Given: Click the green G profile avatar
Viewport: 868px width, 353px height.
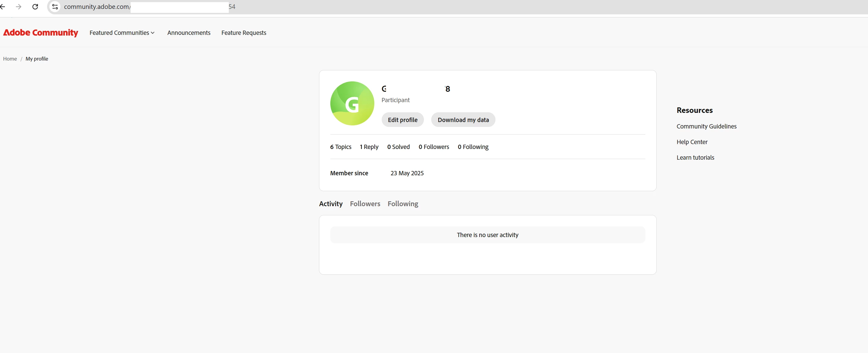Looking at the screenshot, I should (352, 103).
